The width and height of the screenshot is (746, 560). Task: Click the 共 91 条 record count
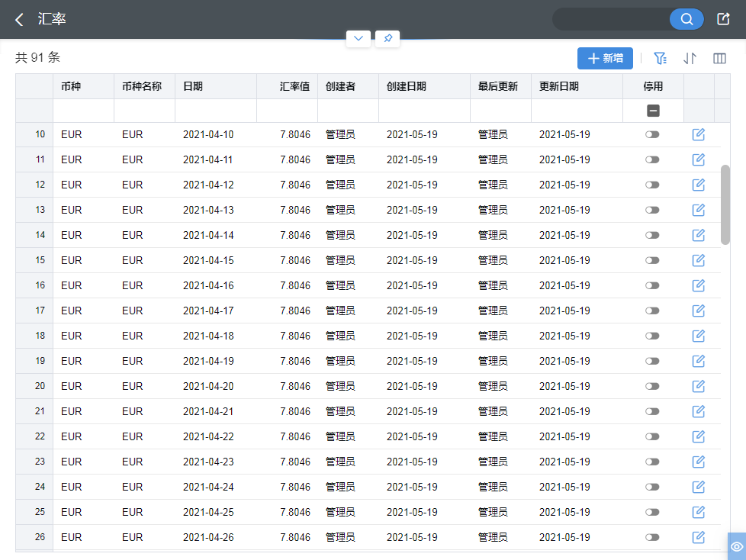point(37,57)
